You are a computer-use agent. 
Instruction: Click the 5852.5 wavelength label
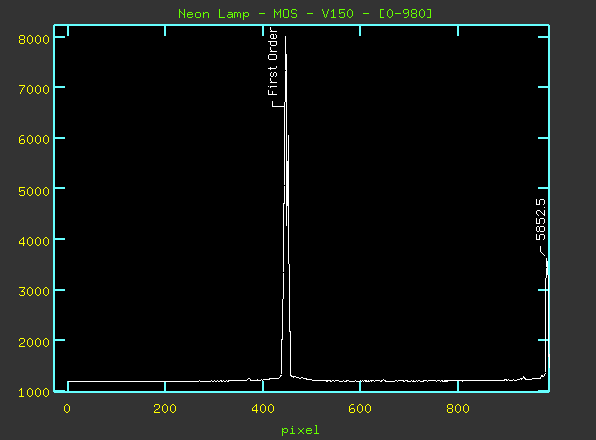(541, 220)
